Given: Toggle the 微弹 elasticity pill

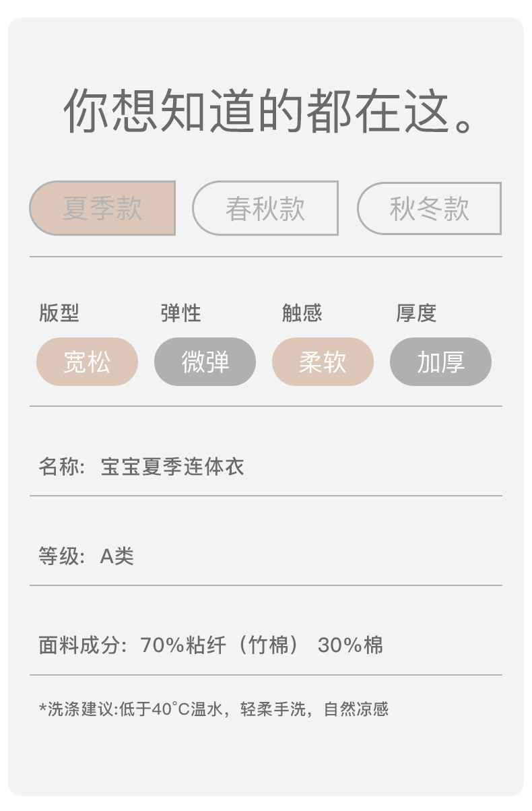Looking at the screenshot, I should coord(205,362).
